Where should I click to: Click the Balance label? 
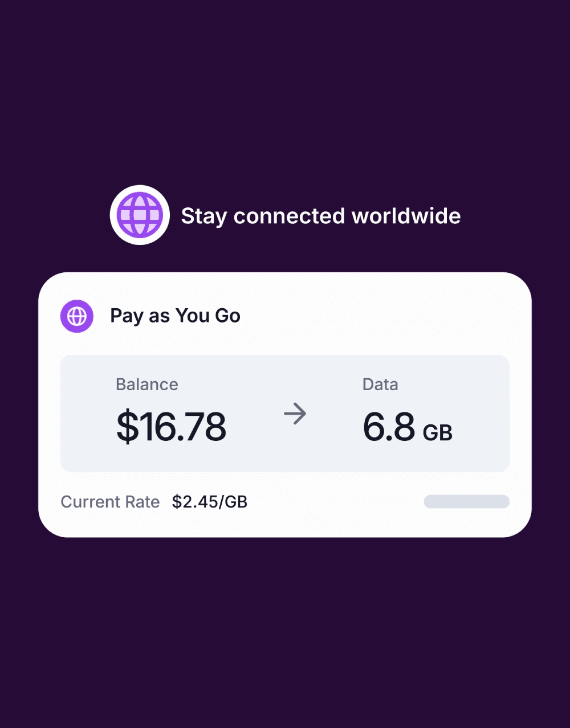coord(147,385)
